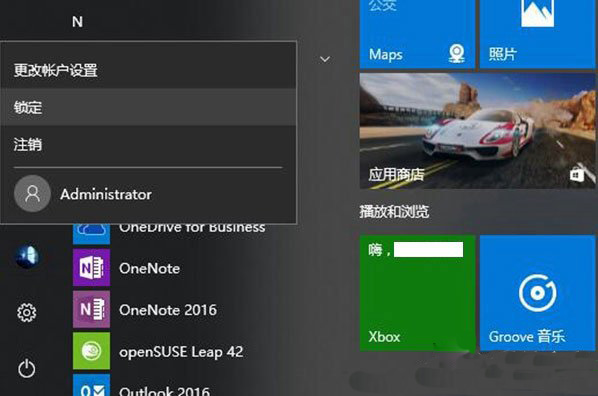Image resolution: width=598 pixels, height=396 pixels.
Task: Open the Xbox tile
Action: click(417, 293)
